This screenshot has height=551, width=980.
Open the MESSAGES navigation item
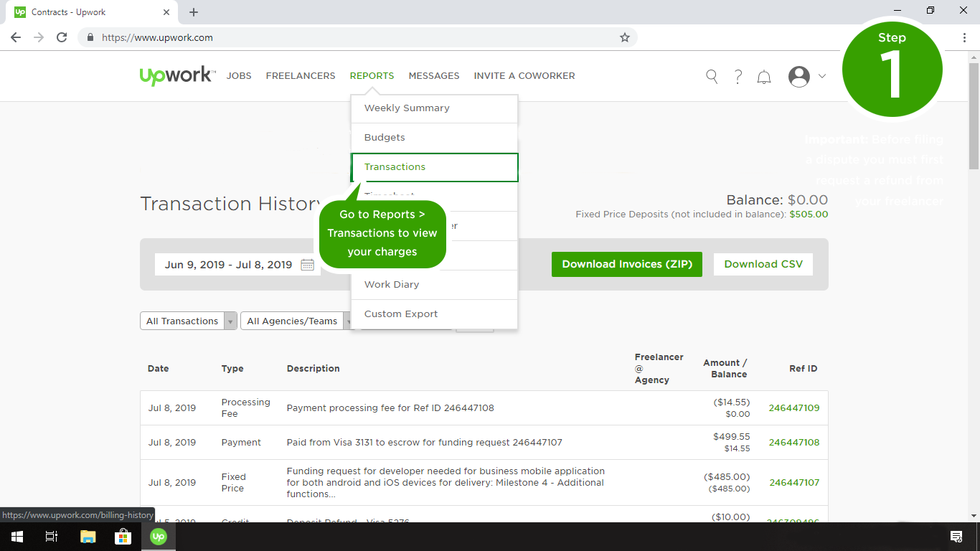(433, 75)
